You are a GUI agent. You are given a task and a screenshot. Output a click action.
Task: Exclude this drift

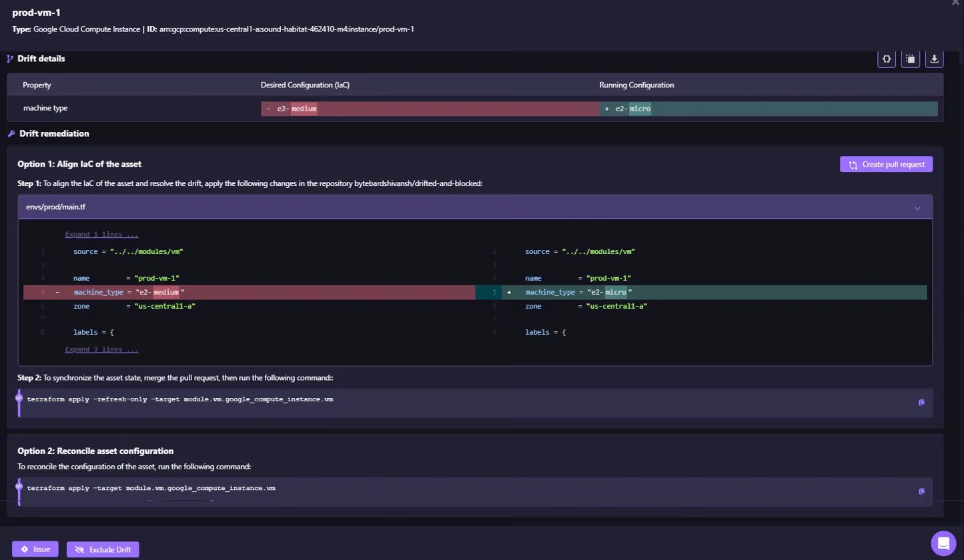coord(103,549)
